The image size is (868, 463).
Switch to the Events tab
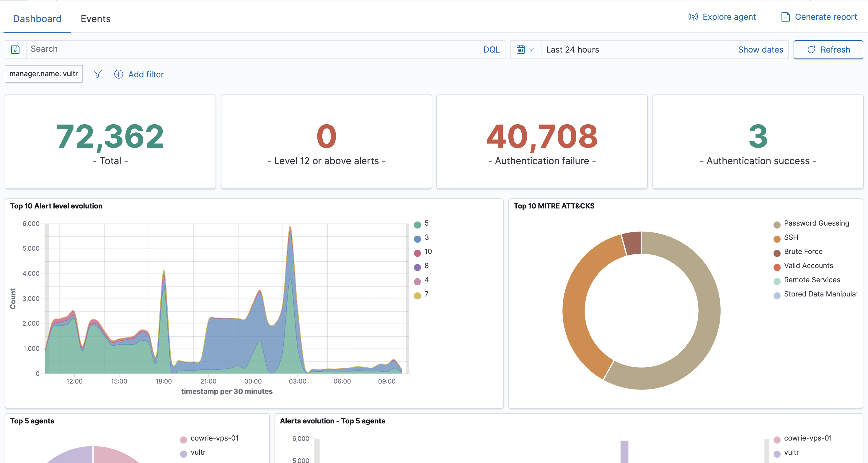pyautogui.click(x=95, y=19)
